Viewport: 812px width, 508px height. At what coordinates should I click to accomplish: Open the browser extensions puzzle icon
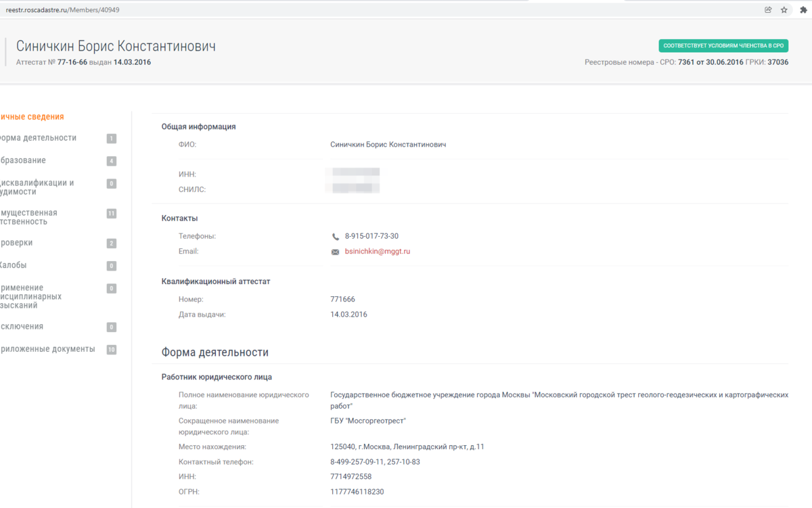(804, 9)
